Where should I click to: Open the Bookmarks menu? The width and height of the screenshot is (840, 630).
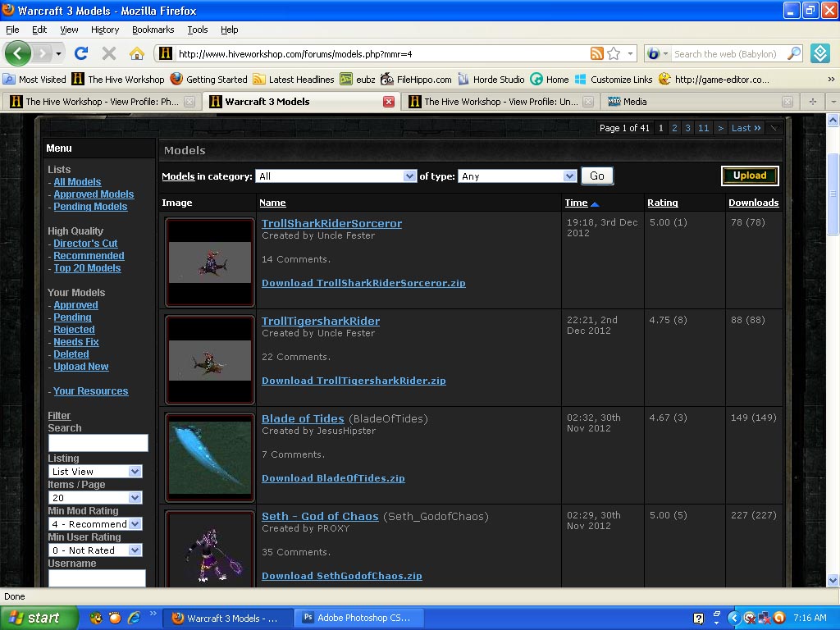click(153, 30)
